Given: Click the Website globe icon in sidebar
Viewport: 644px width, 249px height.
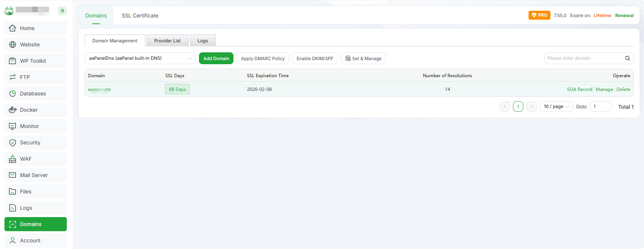Looking at the screenshot, I should coord(13,45).
